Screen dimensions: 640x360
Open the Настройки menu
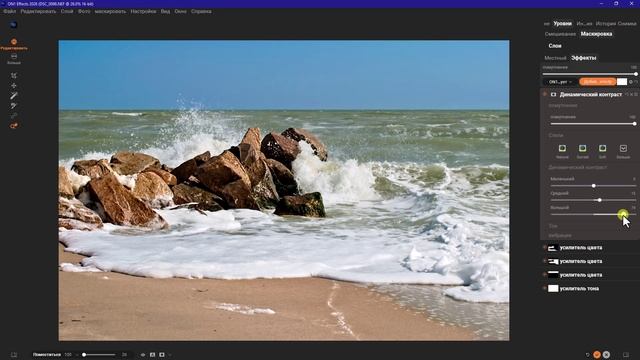tap(143, 11)
